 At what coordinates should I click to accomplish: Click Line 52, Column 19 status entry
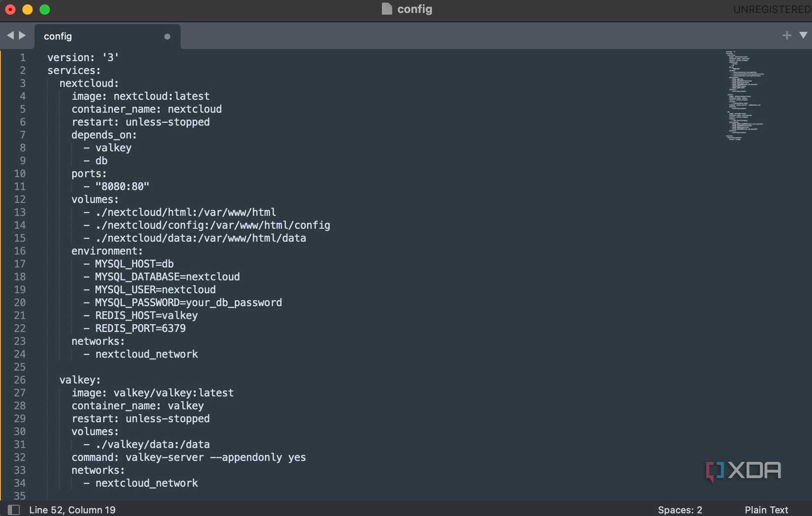[72, 510]
